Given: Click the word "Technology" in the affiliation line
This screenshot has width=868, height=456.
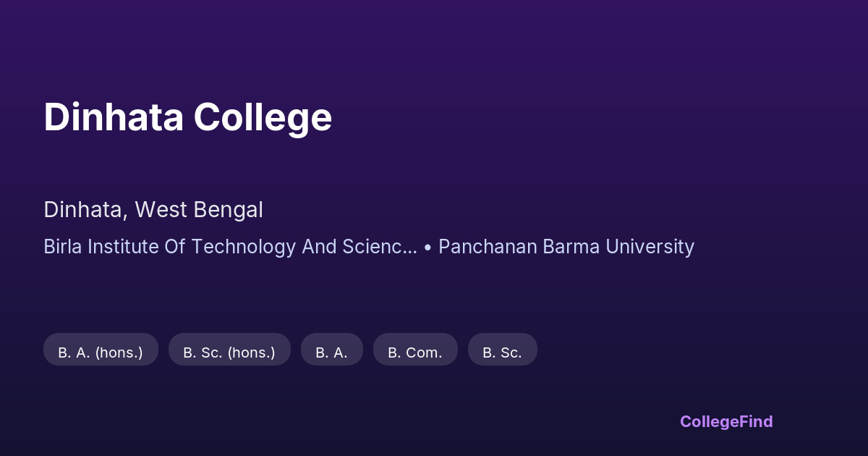Looking at the screenshot, I should pyautogui.click(x=244, y=247).
